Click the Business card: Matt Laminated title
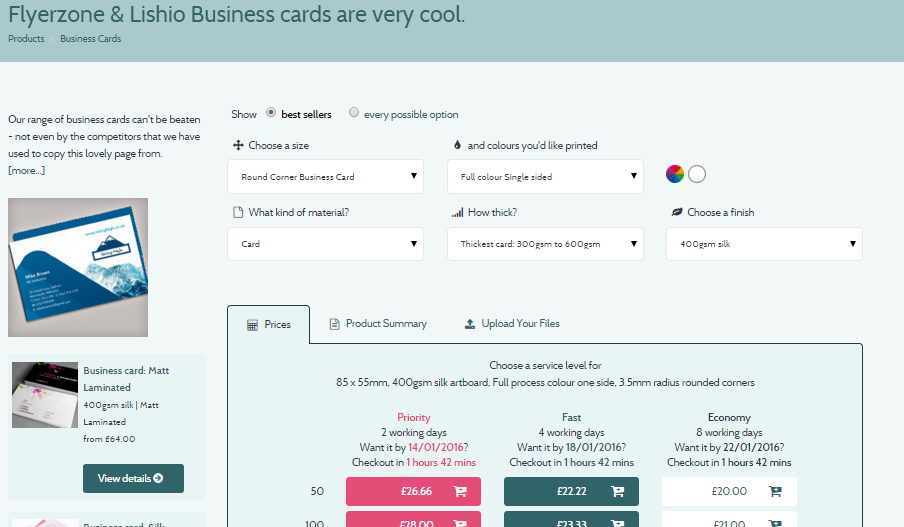Image resolution: width=904 pixels, height=527 pixels. coord(126,379)
